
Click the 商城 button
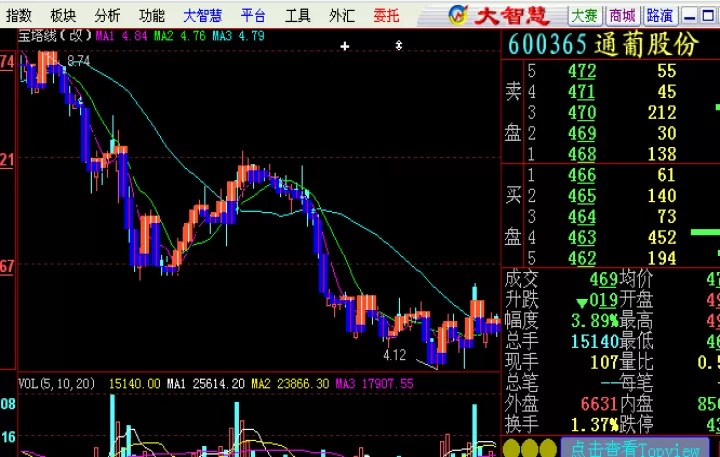[622, 16]
